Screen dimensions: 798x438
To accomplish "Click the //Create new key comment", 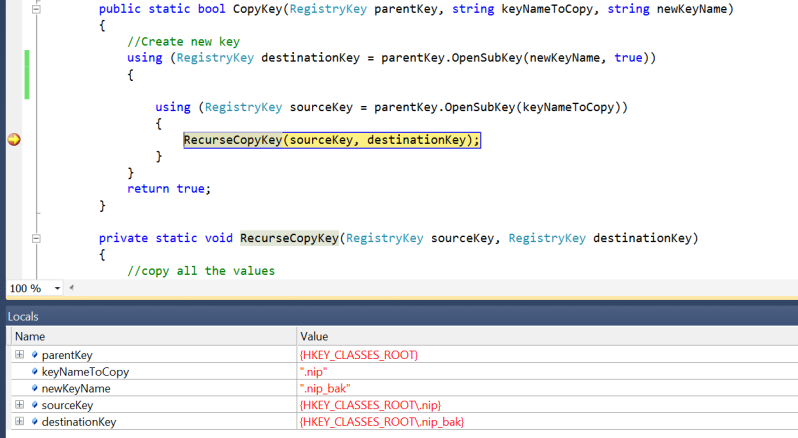I will pyautogui.click(x=183, y=42).
